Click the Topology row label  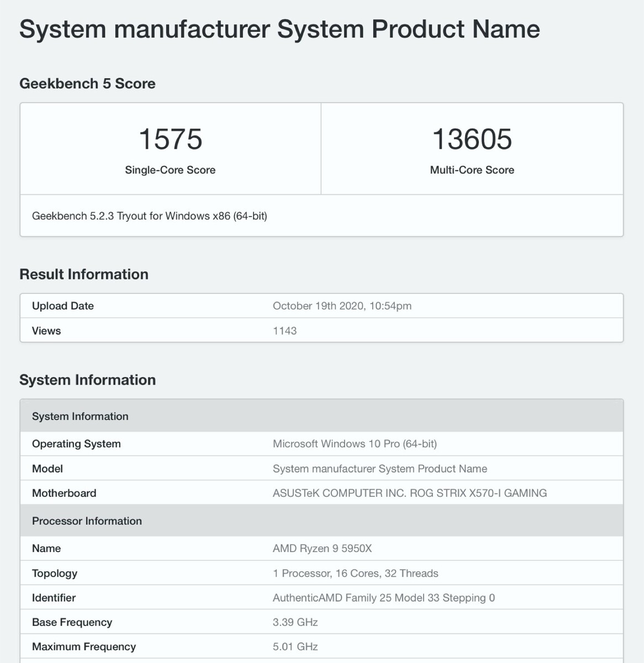point(55,573)
